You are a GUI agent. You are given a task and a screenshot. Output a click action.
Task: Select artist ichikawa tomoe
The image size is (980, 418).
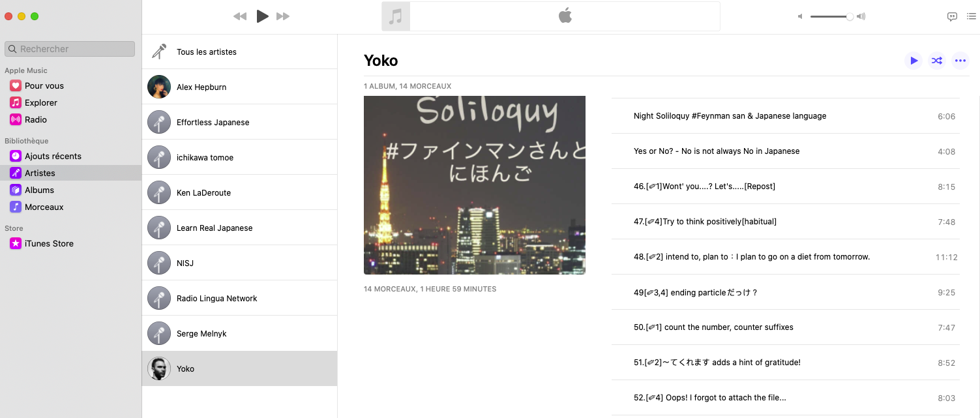click(x=239, y=157)
